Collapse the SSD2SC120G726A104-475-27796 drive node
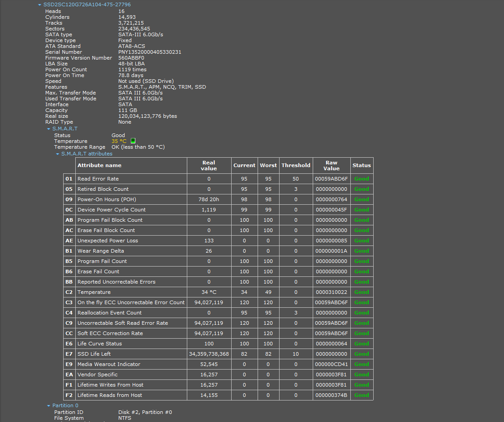Viewport: 504px width, 422px height. (39, 5)
